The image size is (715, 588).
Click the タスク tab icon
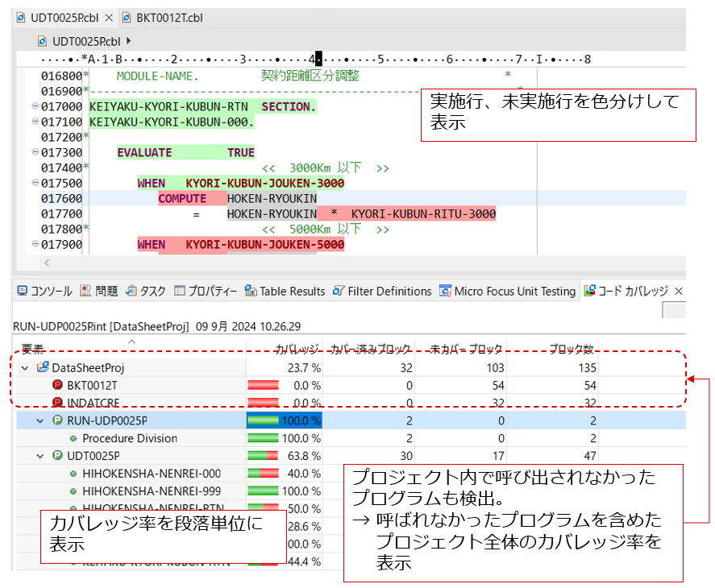(x=131, y=290)
